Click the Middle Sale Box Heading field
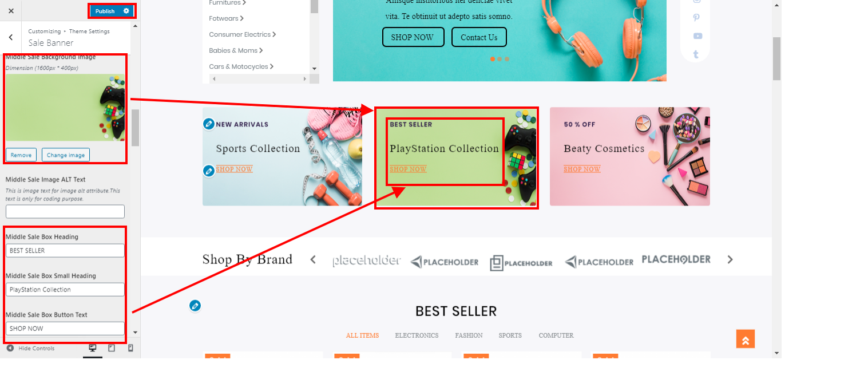This screenshot has height=387, width=868. point(65,251)
